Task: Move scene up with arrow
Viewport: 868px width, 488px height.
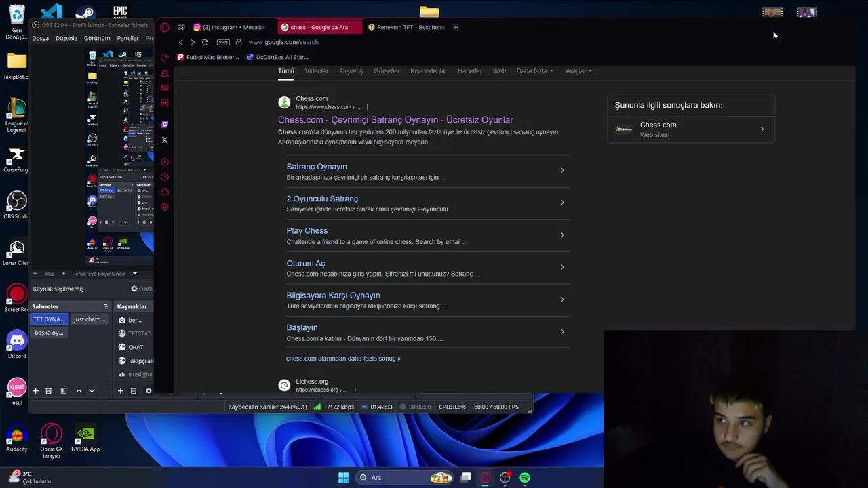Action: pyautogui.click(x=79, y=390)
